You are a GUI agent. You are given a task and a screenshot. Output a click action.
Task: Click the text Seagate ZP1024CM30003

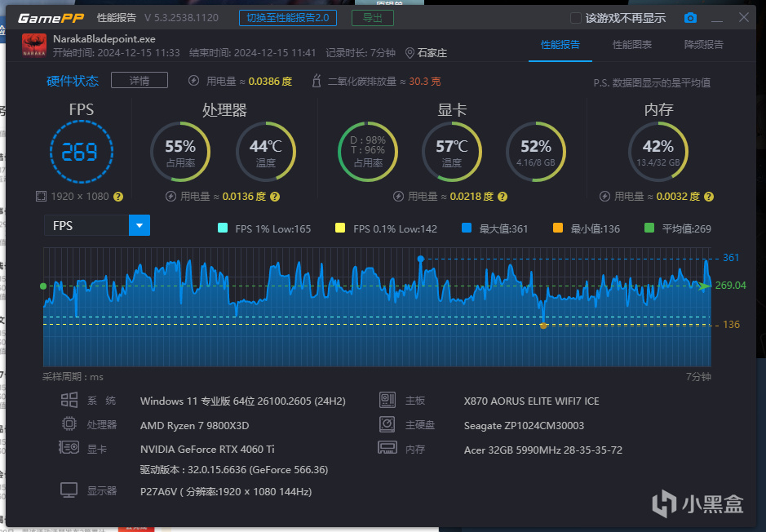(525, 425)
